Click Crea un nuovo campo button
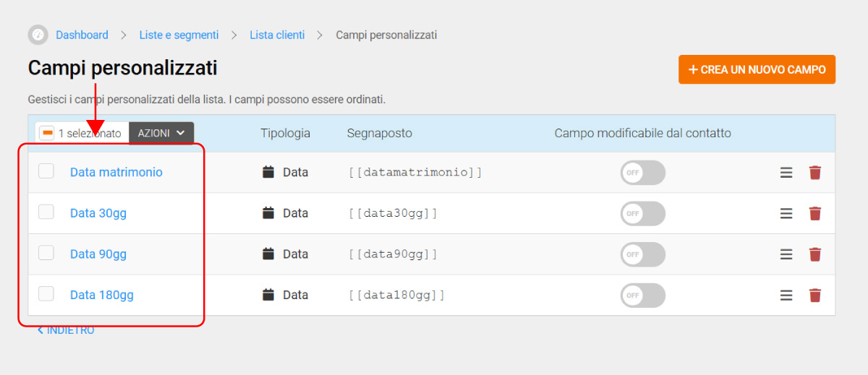 tap(757, 69)
